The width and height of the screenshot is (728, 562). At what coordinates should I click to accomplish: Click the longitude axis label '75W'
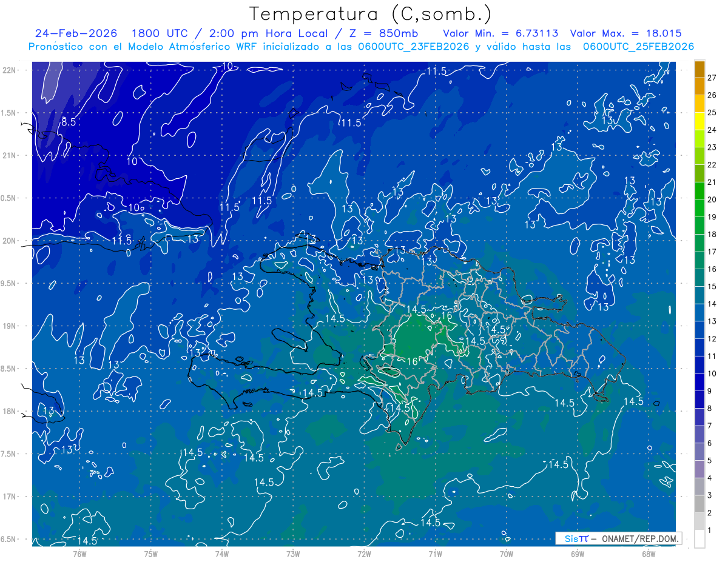(x=151, y=554)
